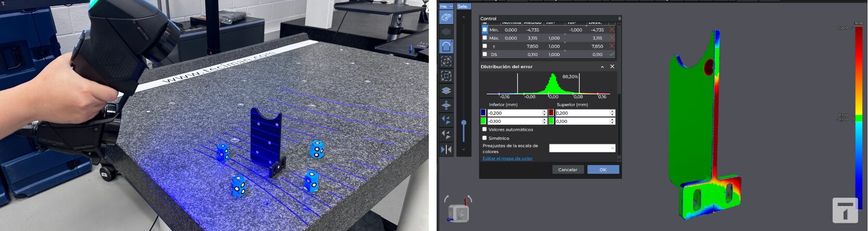This screenshot has width=868, height=231.
Task: Click the toolbar icon just below the layer-with-arrows tool
Action: [446, 120]
